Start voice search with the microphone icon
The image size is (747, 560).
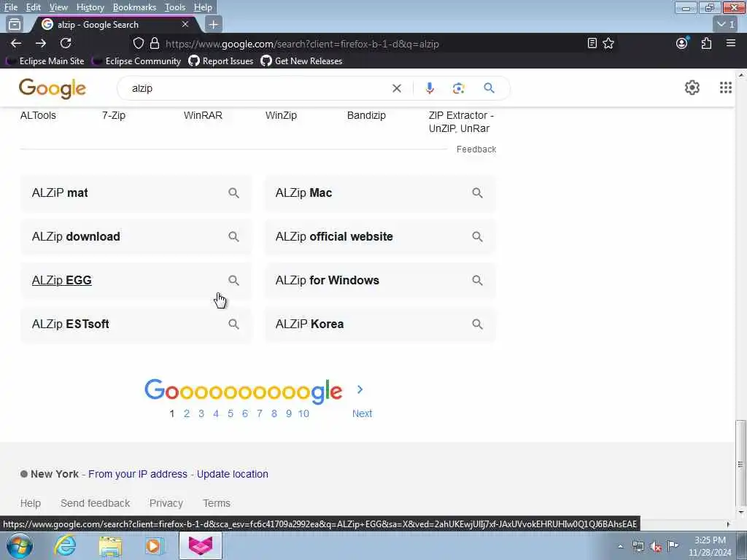coord(430,88)
